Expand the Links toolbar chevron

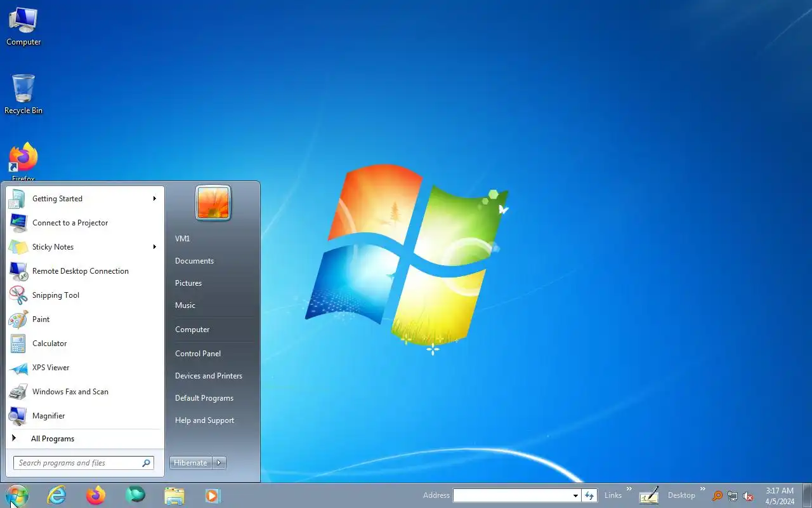(x=629, y=489)
